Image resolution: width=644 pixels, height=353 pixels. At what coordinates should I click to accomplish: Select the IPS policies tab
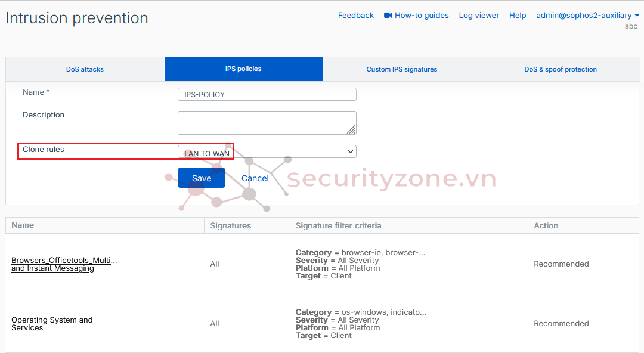point(243,69)
